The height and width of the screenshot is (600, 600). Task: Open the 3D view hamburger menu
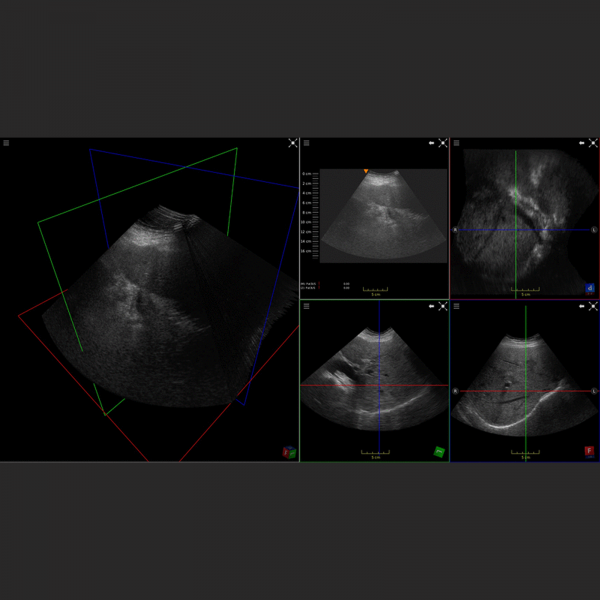click(x=6, y=143)
